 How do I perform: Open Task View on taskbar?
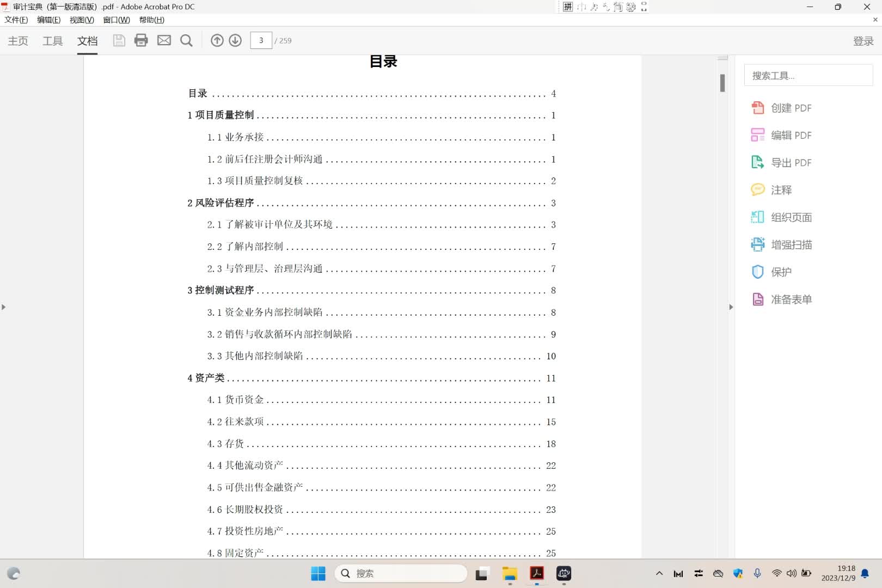pyautogui.click(x=481, y=574)
